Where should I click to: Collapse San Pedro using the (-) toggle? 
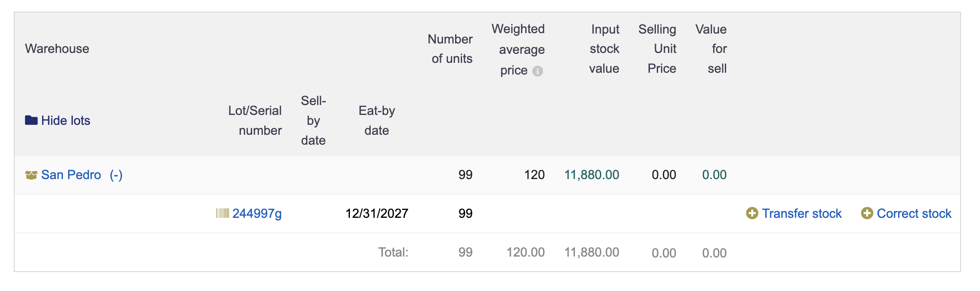(116, 175)
